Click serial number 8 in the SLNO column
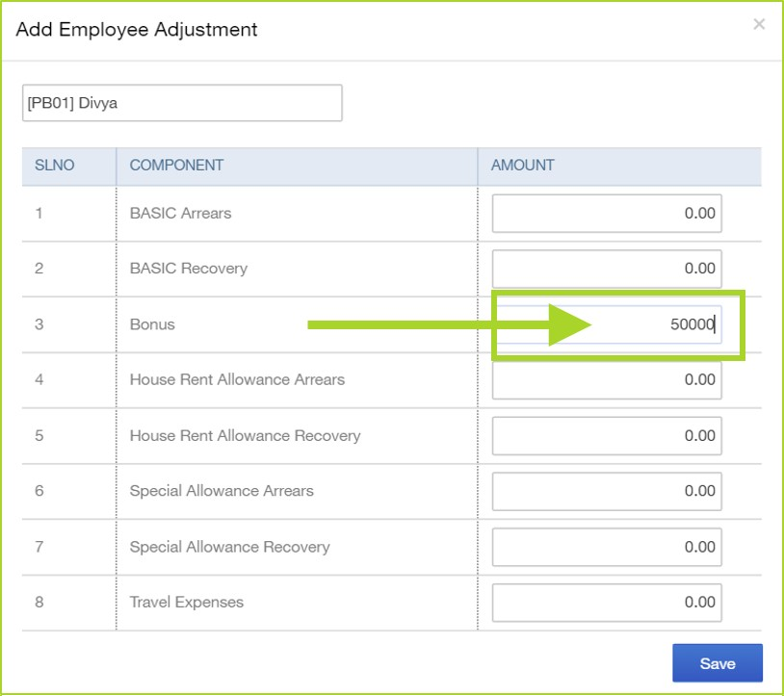 (x=39, y=602)
